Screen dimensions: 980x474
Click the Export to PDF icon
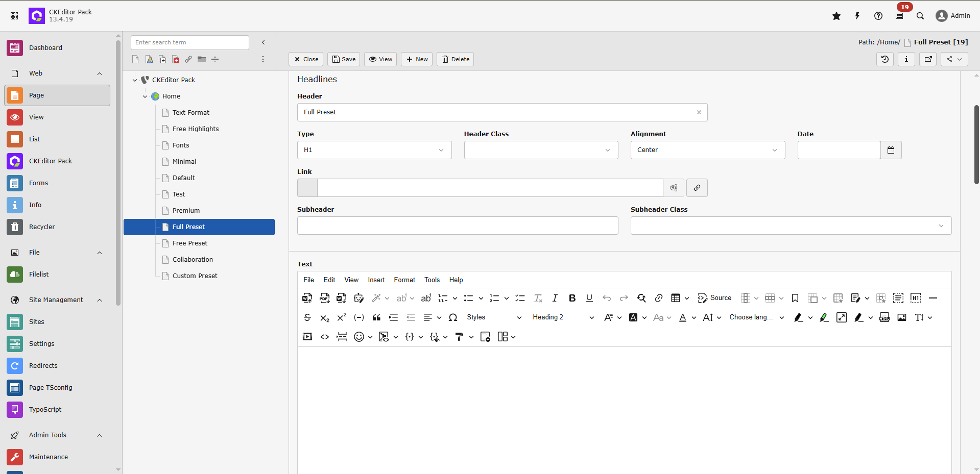pos(324,298)
